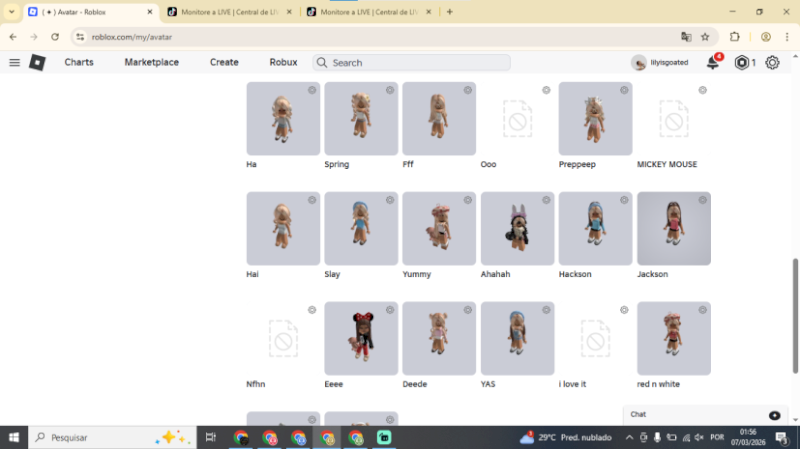Image resolution: width=800 pixels, height=449 pixels.
Task: Open the settings gear in Roblox header
Action: tap(772, 62)
